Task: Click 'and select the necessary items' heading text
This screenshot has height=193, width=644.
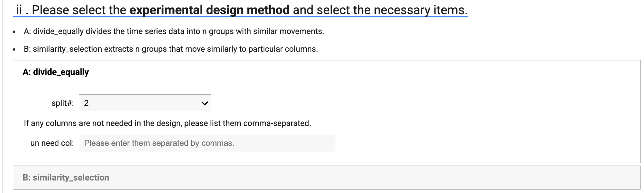Action: (x=380, y=10)
